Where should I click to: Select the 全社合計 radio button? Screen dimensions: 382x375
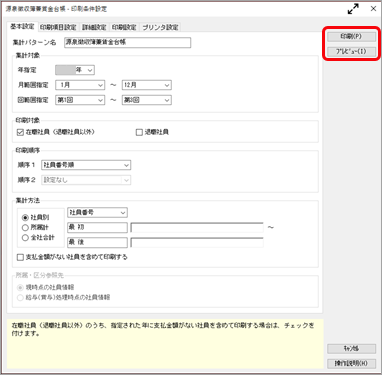[x=25, y=238]
